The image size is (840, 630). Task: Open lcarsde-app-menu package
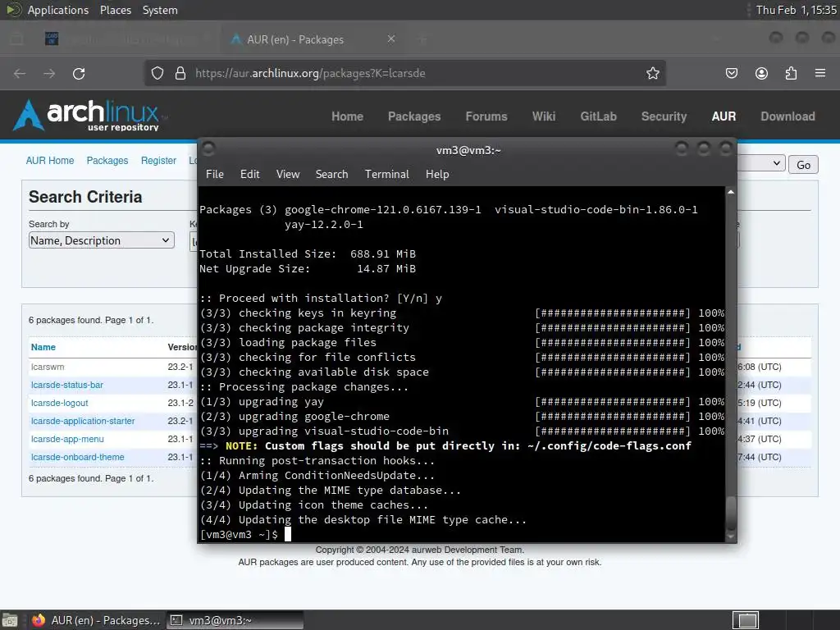click(x=67, y=439)
